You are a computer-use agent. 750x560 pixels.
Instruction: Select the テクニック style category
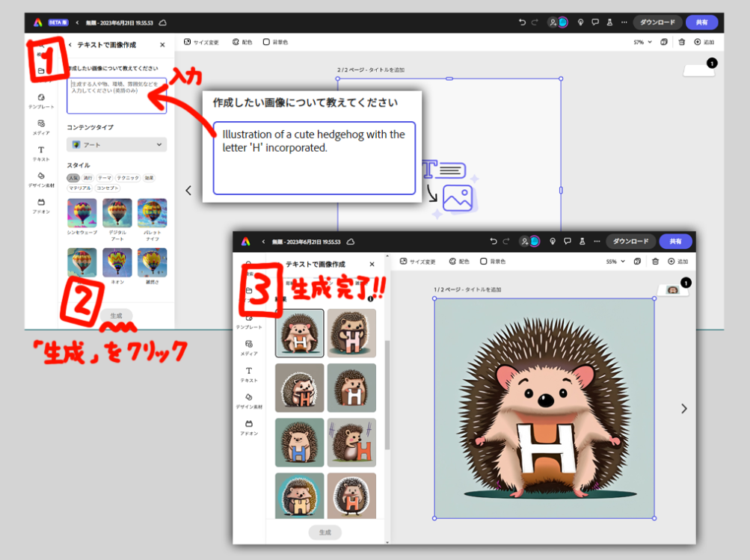pos(127,178)
